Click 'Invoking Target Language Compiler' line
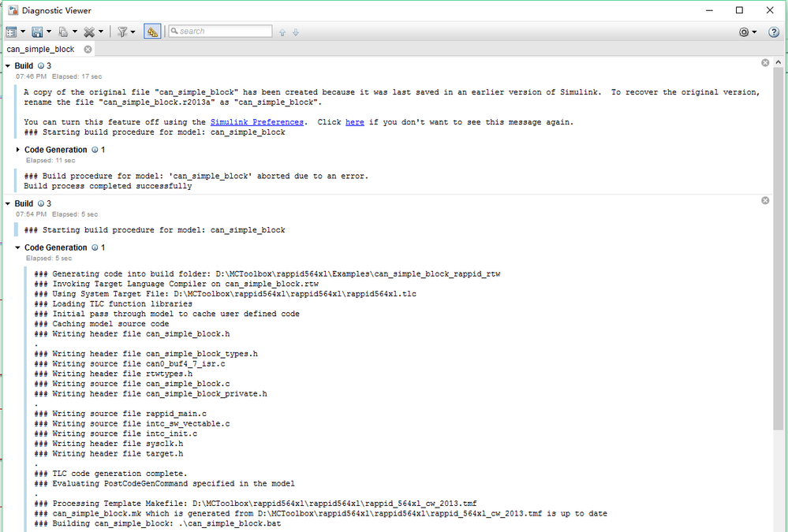788x532 pixels. click(x=177, y=284)
